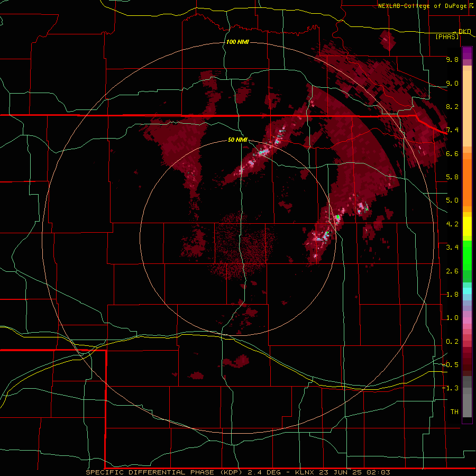Click the 9.0 value on color scale
Viewport: 476px width, 476px height.
pos(452,83)
